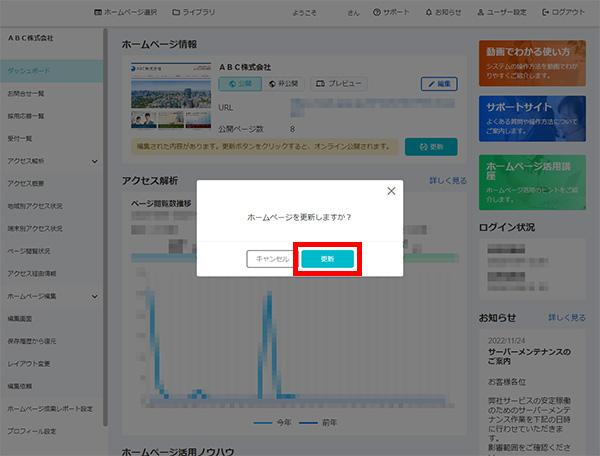Open お問合せ一覧 in the sidebar
This screenshot has height=456, width=600.
point(50,94)
